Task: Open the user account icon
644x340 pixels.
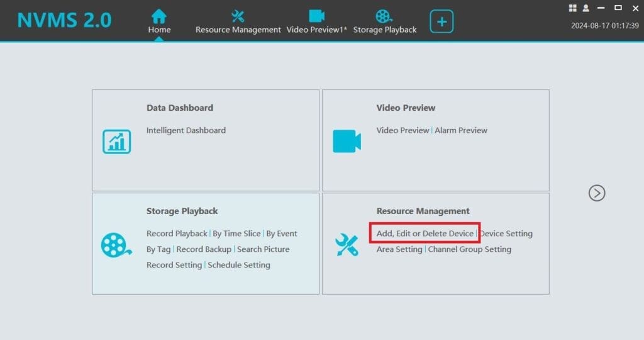Action: [x=586, y=8]
